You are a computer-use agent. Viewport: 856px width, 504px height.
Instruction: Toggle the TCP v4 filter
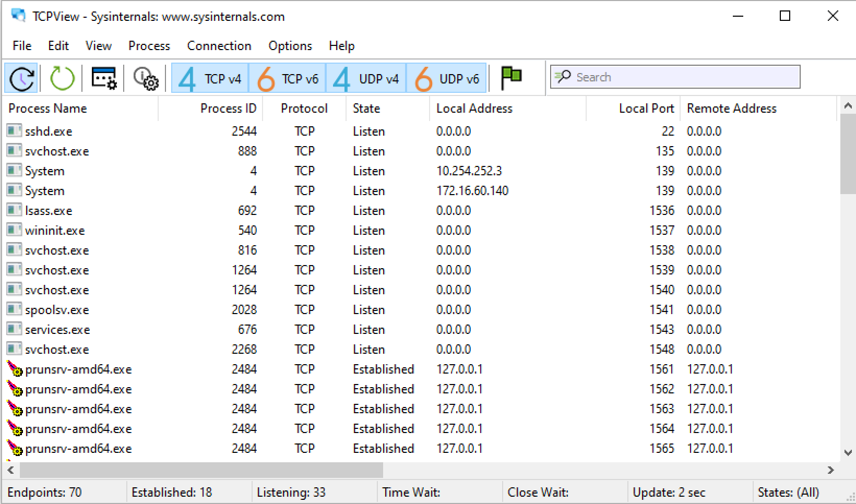coord(210,79)
